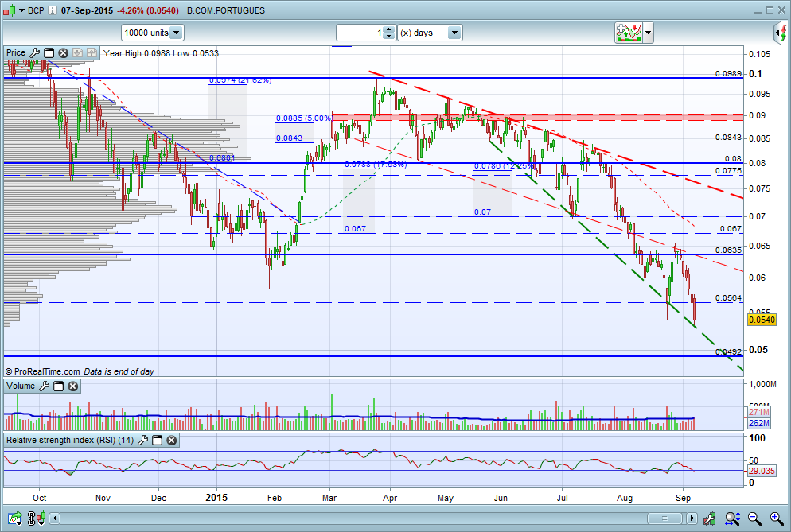Expand the add indicator dropdown arrow
The width and height of the screenshot is (791, 532).
(x=649, y=33)
